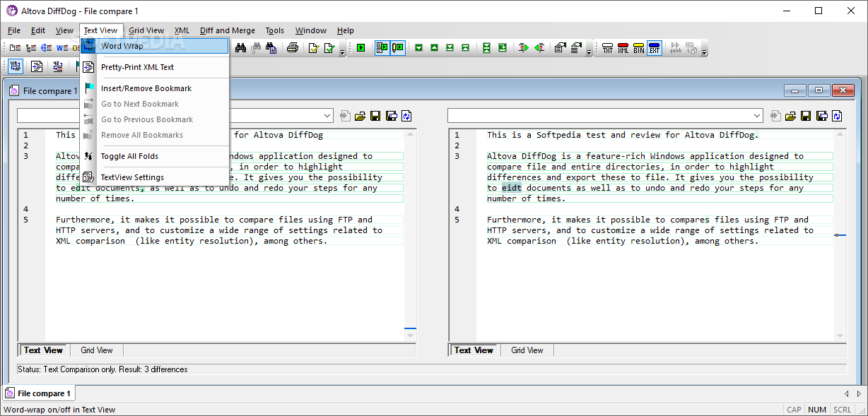868x416 pixels.
Task: Select XML comparison mode
Action: pyautogui.click(x=623, y=48)
